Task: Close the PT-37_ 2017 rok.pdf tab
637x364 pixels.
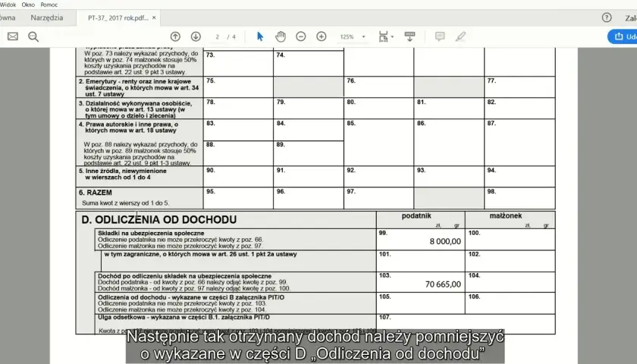Action: (x=154, y=18)
